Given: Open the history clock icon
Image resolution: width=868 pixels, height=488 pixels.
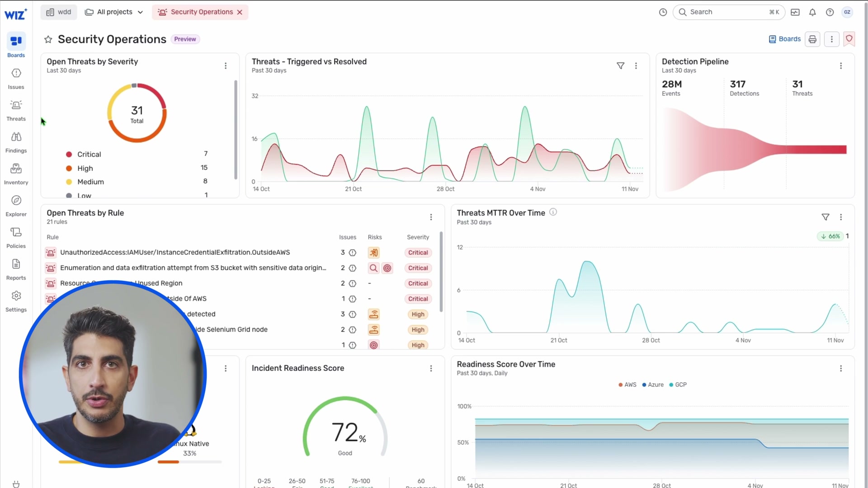Looking at the screenshot, I should tap(663, 12).
